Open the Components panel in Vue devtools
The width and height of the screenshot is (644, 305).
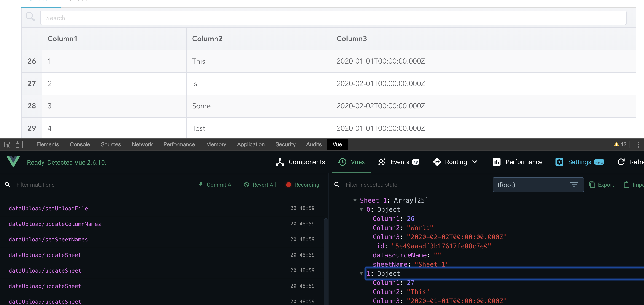tap(300, 162)
